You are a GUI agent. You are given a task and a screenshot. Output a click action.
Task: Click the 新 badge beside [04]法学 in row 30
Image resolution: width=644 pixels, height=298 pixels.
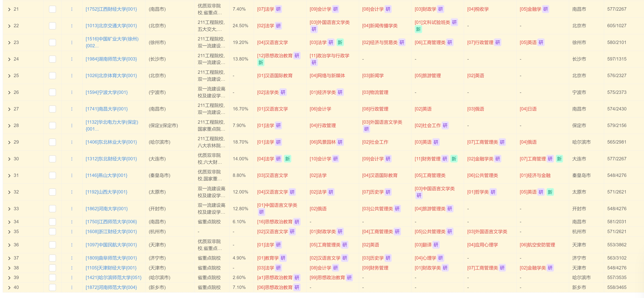(288, 159)
